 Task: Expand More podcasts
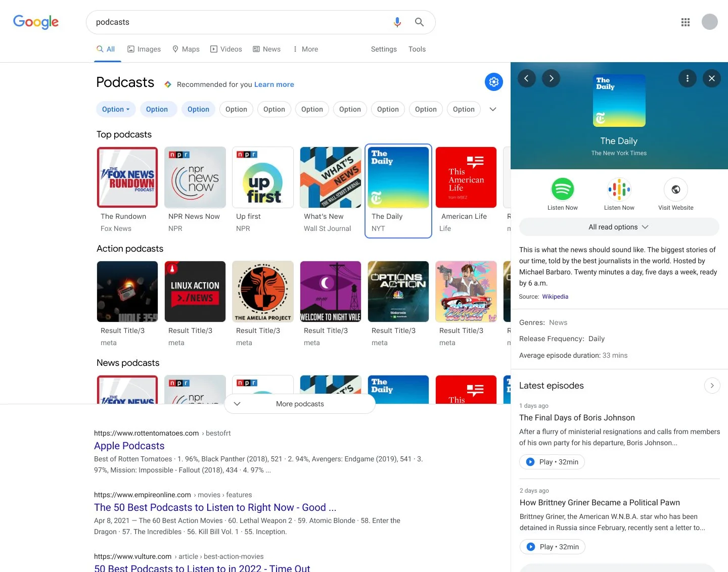(300, 404)
